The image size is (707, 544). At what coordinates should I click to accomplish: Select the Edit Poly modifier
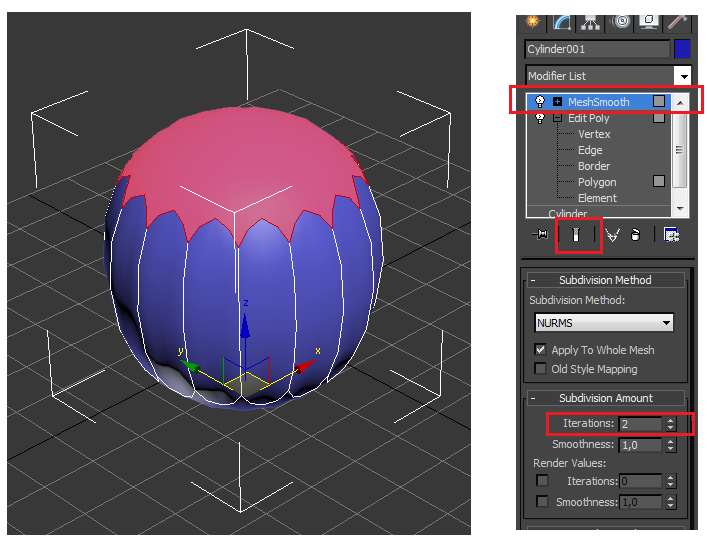[x=588, y=118]
